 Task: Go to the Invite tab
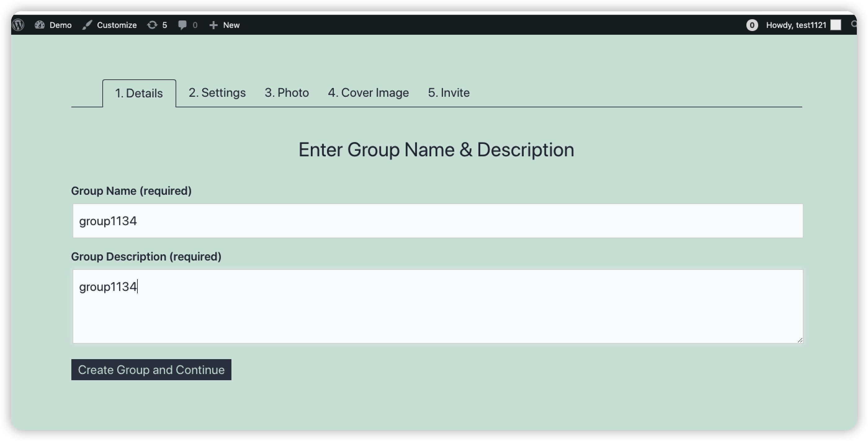click(x=449, y=93)
